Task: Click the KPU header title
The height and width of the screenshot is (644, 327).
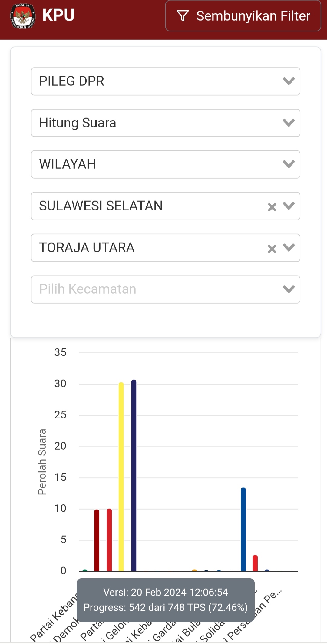Action: coord(58,15)
